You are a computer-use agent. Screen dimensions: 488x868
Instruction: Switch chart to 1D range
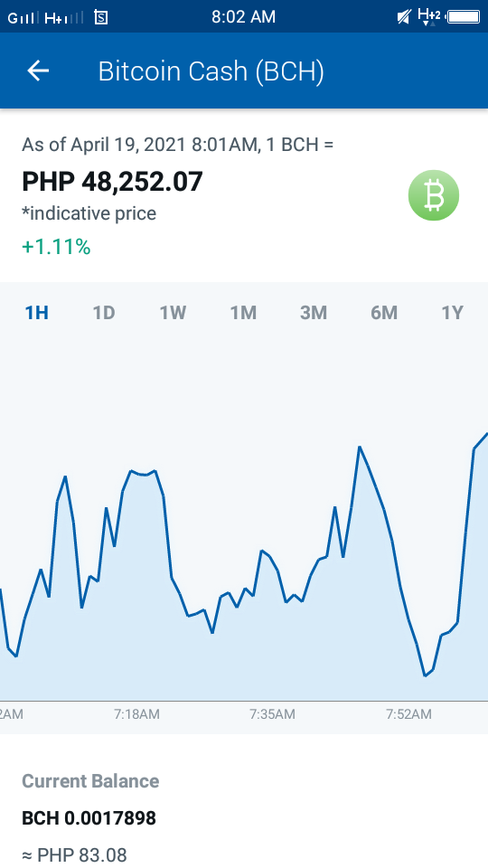pyautogui.click(x=103, y=313)
